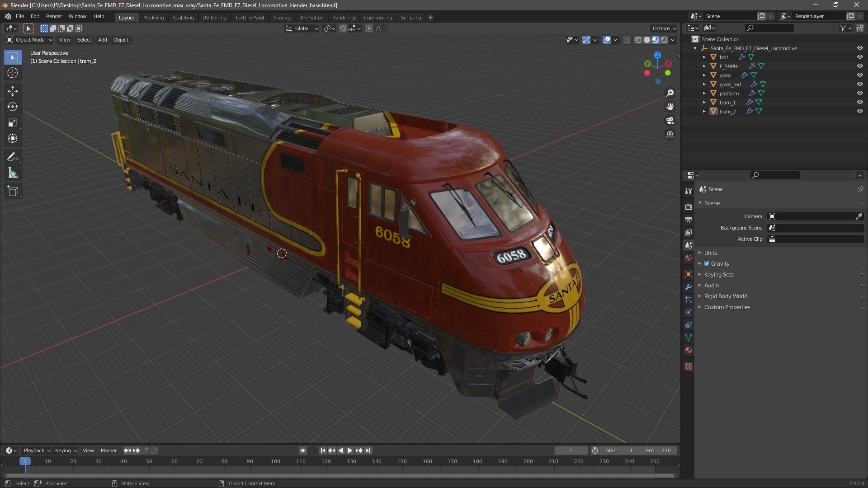Expand the Rigid Body World panel

725,296
